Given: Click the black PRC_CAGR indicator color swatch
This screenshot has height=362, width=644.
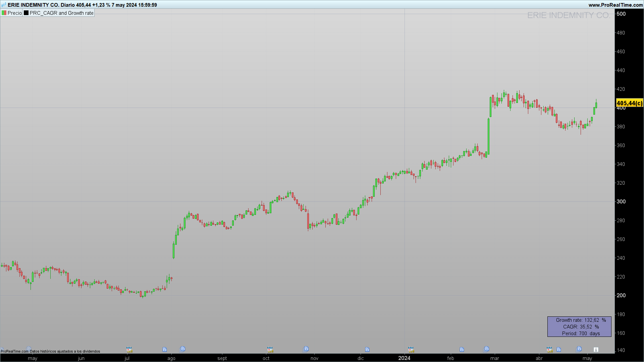Looking at the screenshot, I should (x=26, y=13).
